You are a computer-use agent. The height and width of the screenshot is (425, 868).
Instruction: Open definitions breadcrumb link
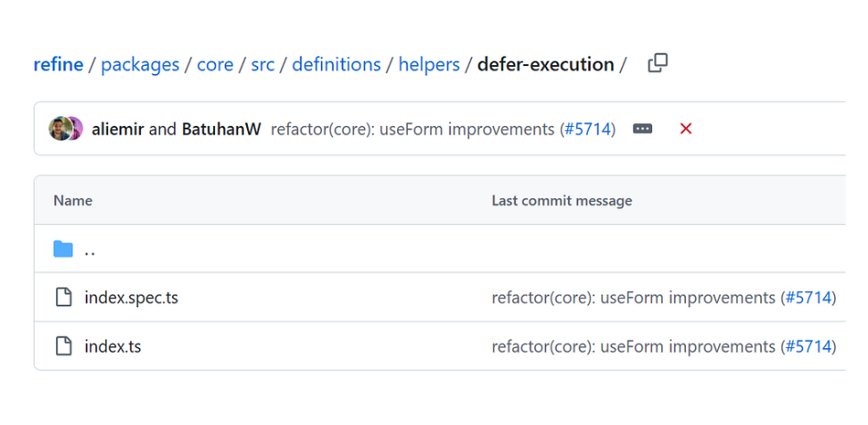[336, 65]
